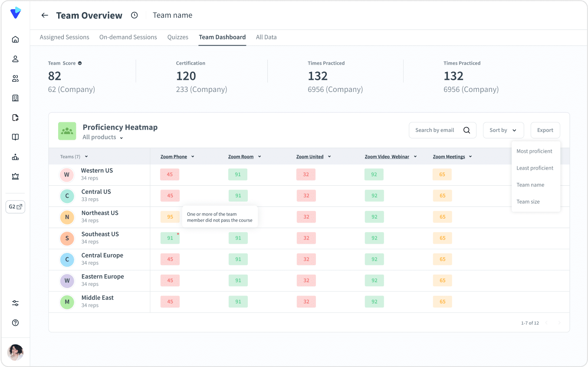The width and height of the screenshot is (588, 367).
Task: Open the teams group sidebar icon
Action: (x=16, y=79)
